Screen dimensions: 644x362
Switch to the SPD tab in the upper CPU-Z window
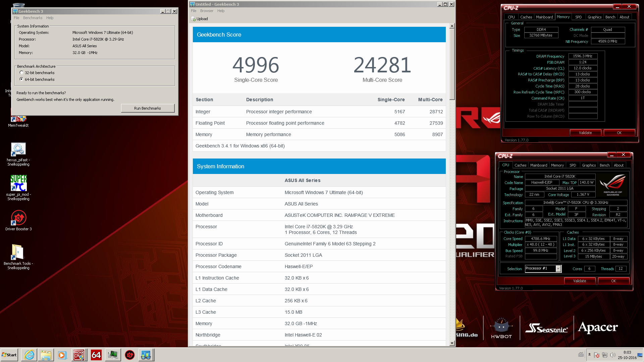[x=579, y=17]
